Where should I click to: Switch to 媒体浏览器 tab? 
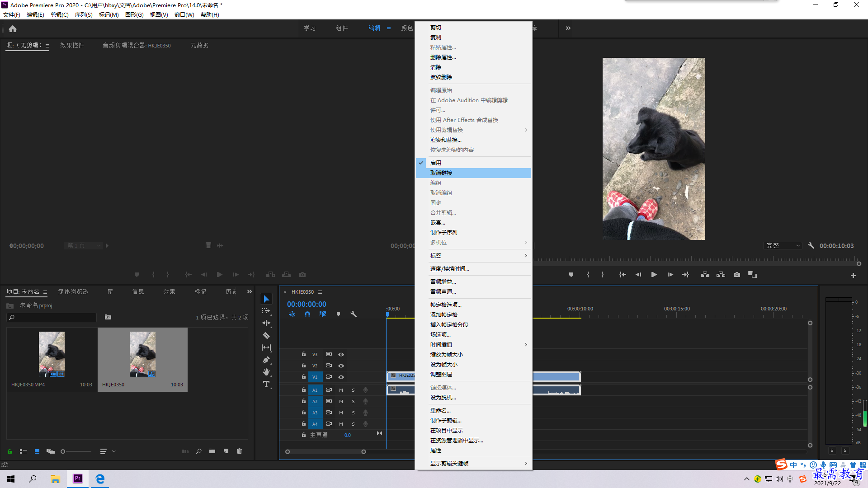[x=73, y=291]
